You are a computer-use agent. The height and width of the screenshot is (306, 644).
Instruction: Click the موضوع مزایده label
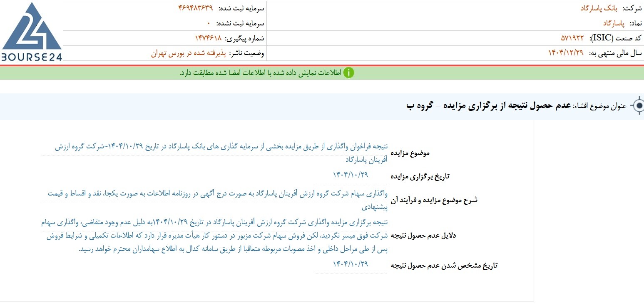(411, 153)
